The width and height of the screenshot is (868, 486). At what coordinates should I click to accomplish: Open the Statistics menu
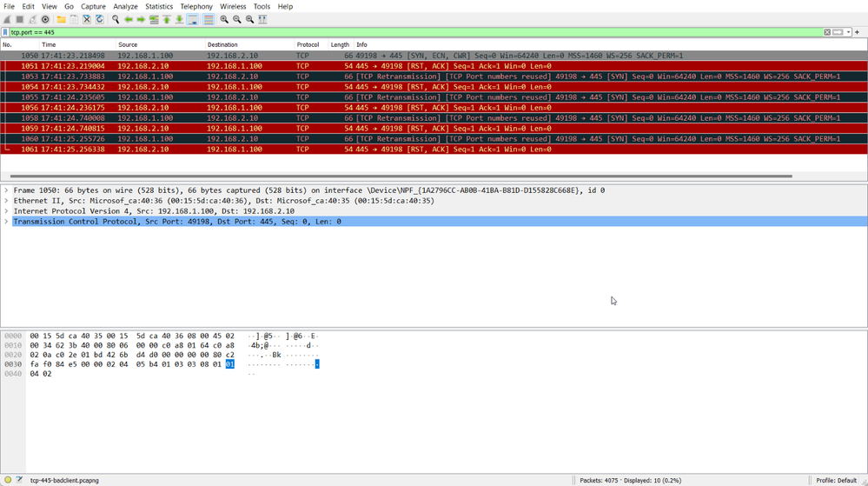[x=159, y=7]
